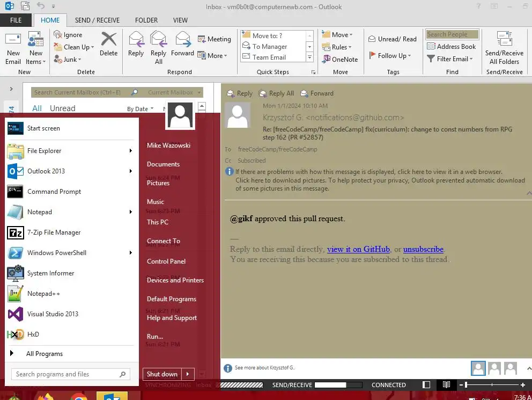Viewport: 532px width, 400px height.
Task: Open File Explorer from Start menu
Action: click(x=71, y=151)
